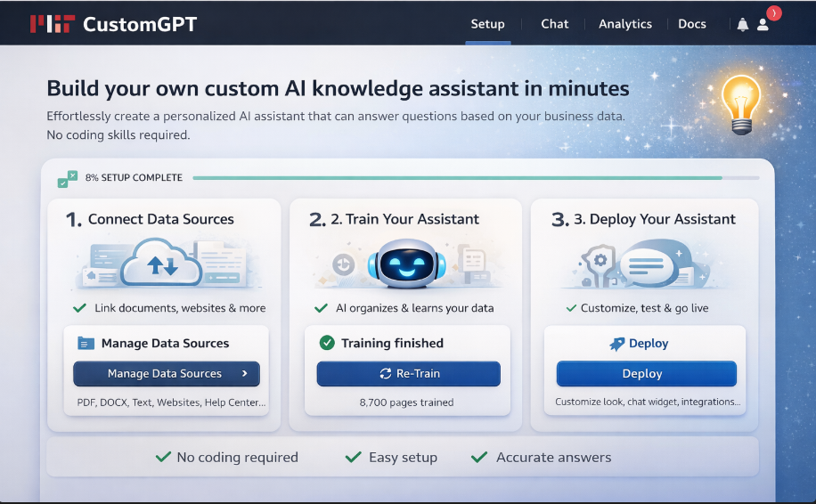Click the CustomGPT logo
Image resolution: width=816 pixels, height=504 pixels.
113,24
